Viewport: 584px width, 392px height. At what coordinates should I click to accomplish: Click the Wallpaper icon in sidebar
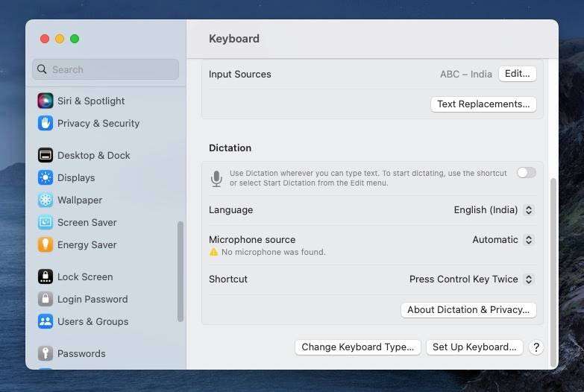[45, 200]
